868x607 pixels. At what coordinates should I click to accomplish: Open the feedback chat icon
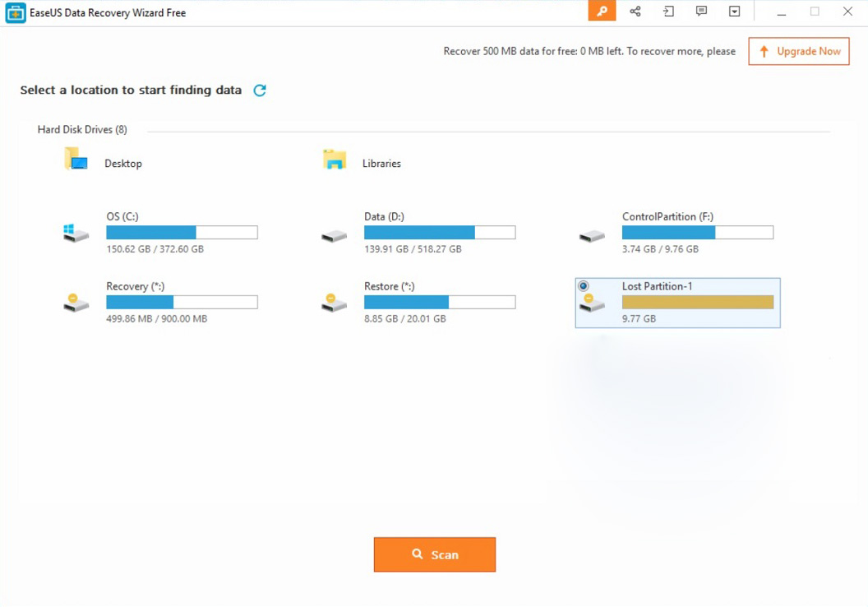[x=701, y=12]
